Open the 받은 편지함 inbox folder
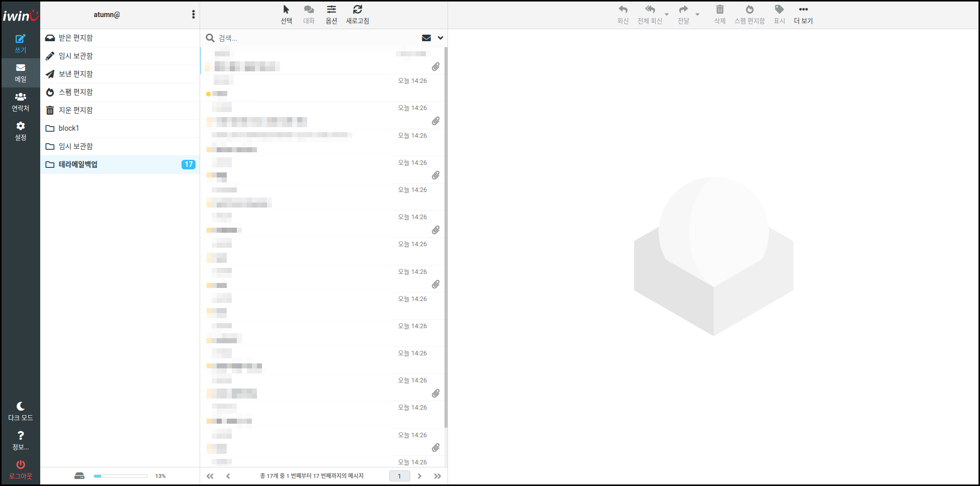Screen dimensions: 980x486 (120, 38)
